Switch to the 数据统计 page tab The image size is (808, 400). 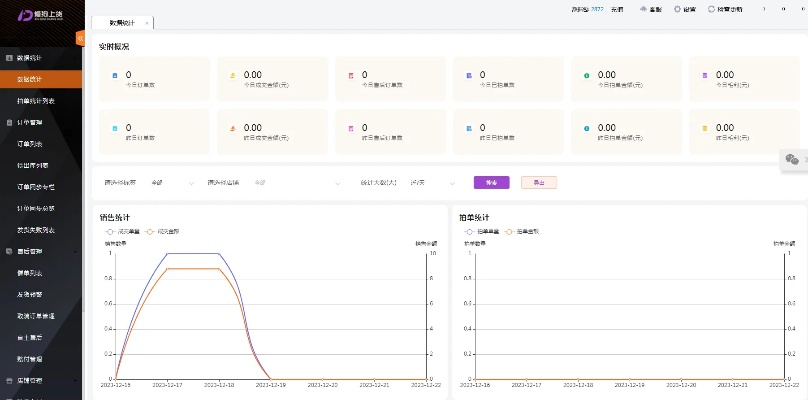click(122, 23)
